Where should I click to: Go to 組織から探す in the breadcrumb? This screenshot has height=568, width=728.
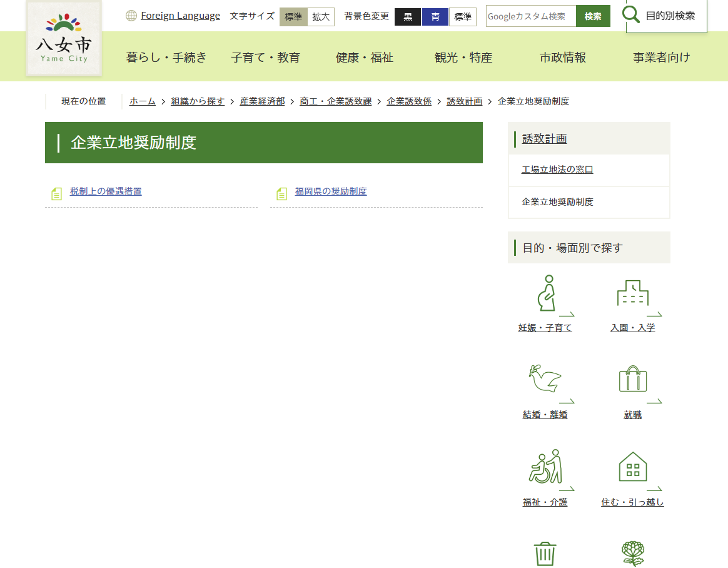(x=198, y=101)
